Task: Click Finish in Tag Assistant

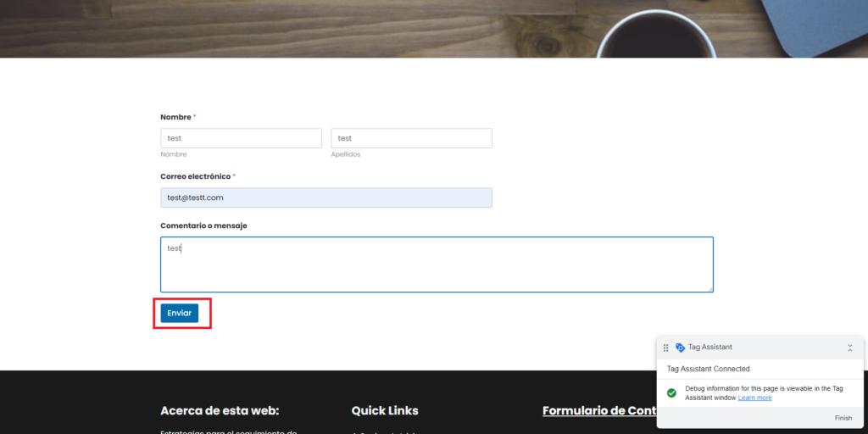Action: click(x=843, y=418)
